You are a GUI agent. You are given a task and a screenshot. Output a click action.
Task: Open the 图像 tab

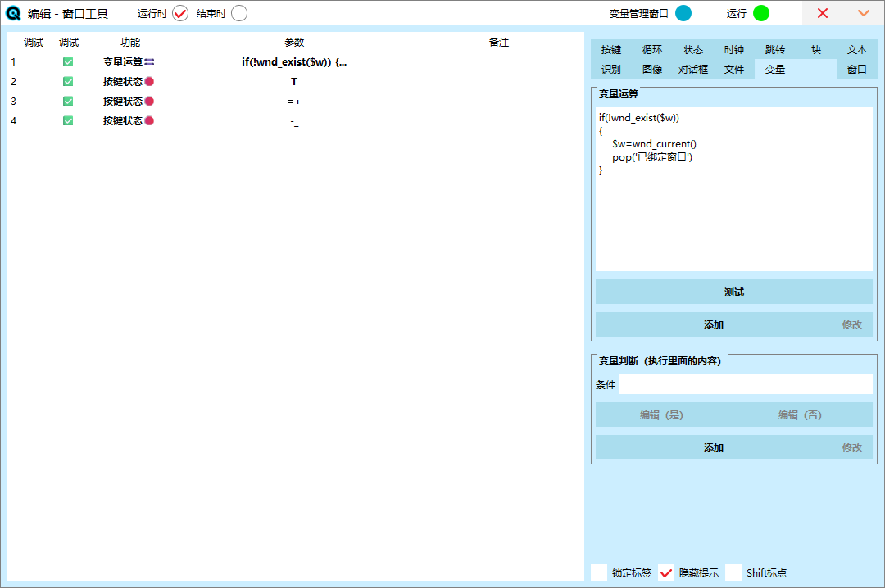click(x=652, y=70)
